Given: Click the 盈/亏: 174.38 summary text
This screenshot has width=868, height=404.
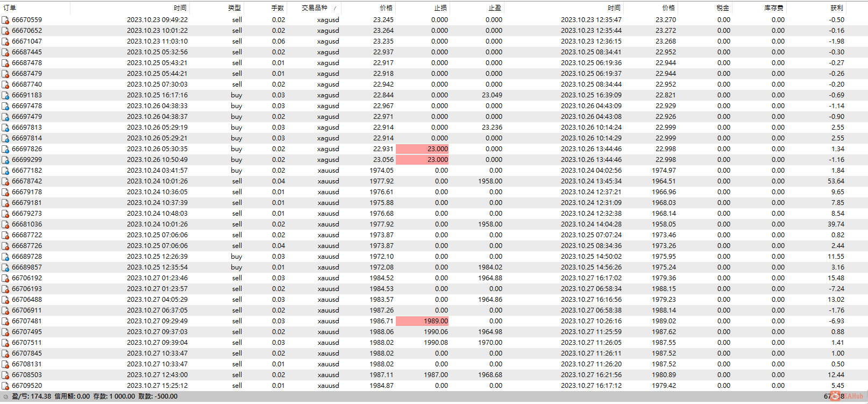Looking at the screenshot, I should point(31,396).
